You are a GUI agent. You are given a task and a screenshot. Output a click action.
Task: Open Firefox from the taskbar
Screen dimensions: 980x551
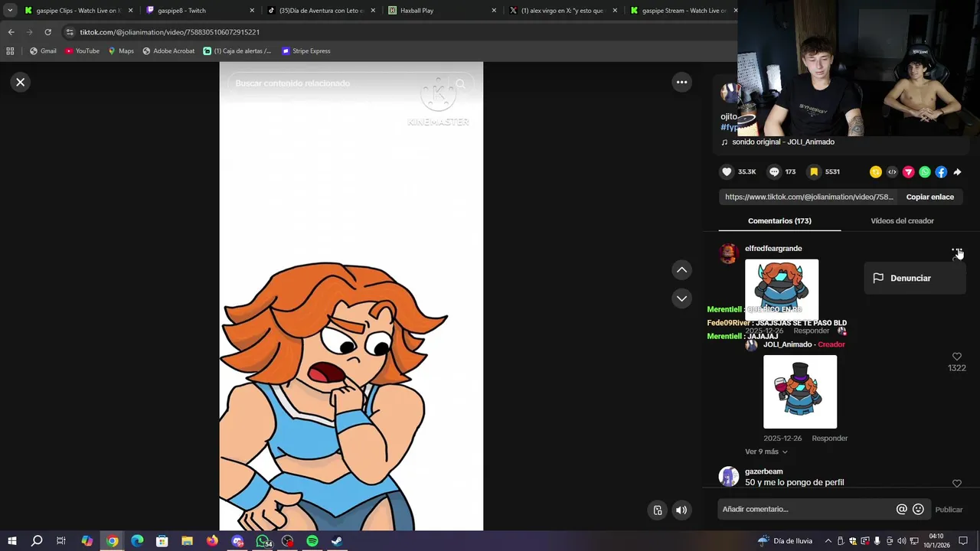(212, 541)
